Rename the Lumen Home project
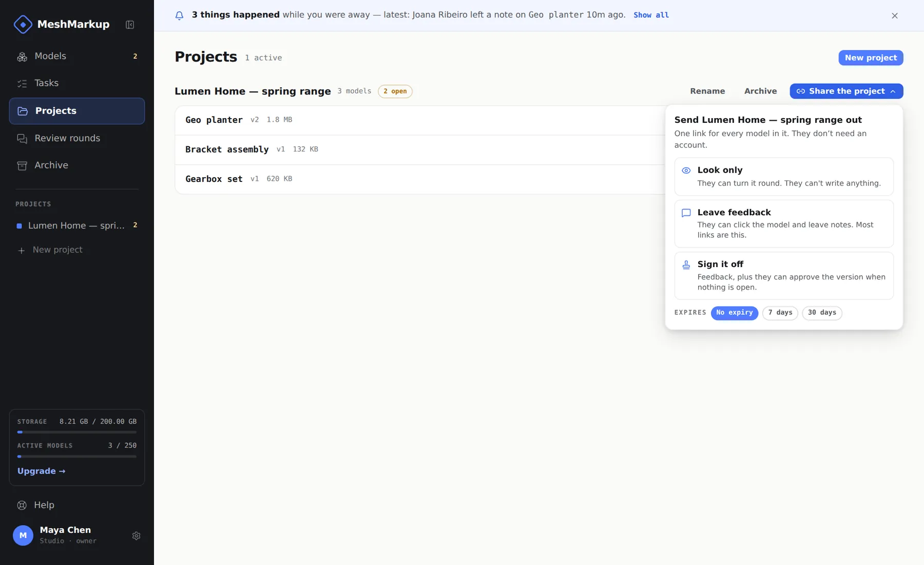This screenshot has width=924, height=565. [707, 91]
